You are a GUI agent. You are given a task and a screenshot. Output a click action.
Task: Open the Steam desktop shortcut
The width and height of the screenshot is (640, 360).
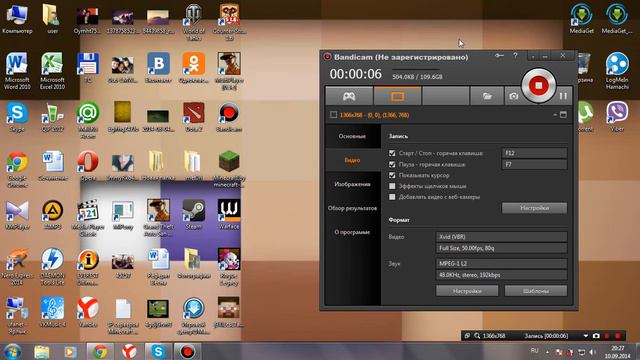193,214
